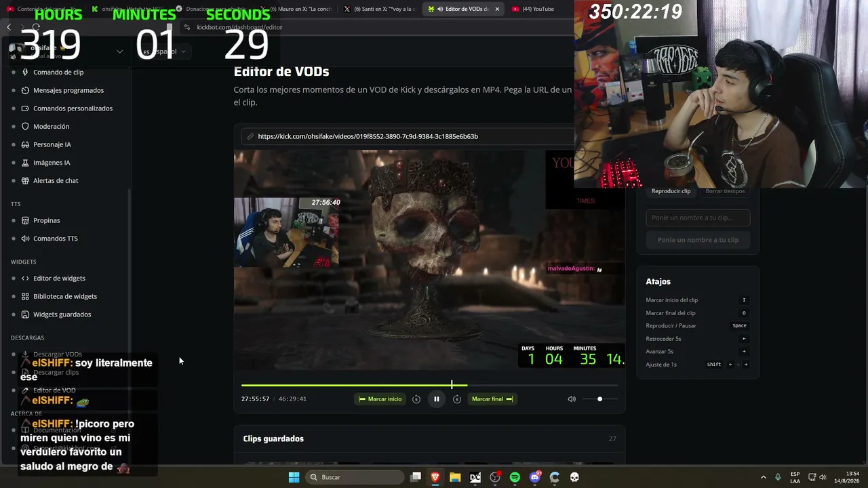Click the ESP LAA keyboard language indicator
The image size is (868, 488).
(795, 477)
